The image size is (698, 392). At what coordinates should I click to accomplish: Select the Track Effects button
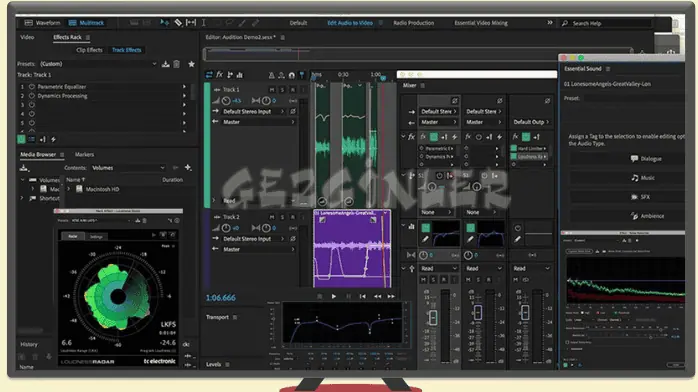tap(126, 50)
